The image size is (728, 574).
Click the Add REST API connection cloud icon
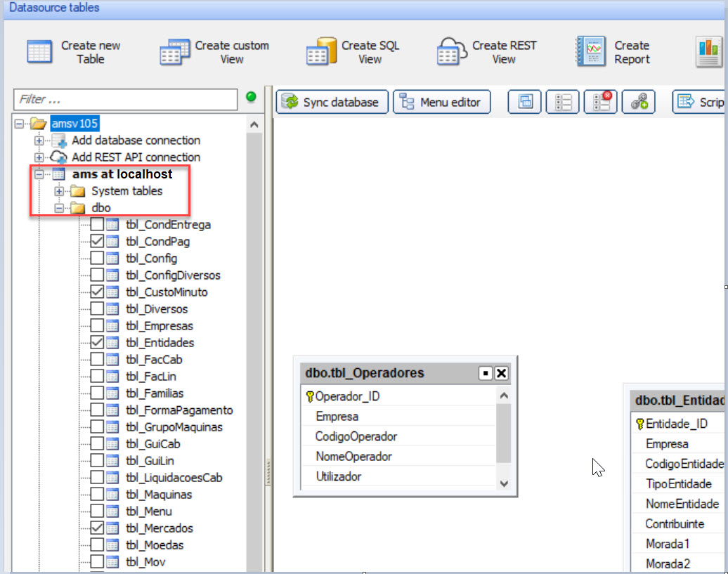click(58, 157)
